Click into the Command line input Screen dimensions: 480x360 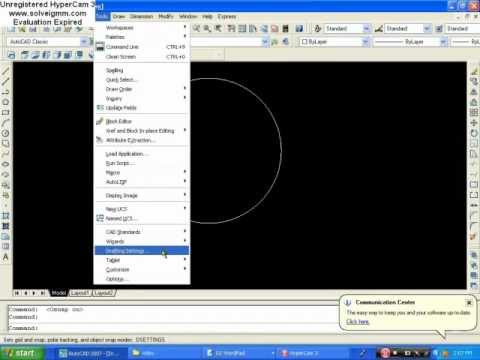click(x=173, y=328)
